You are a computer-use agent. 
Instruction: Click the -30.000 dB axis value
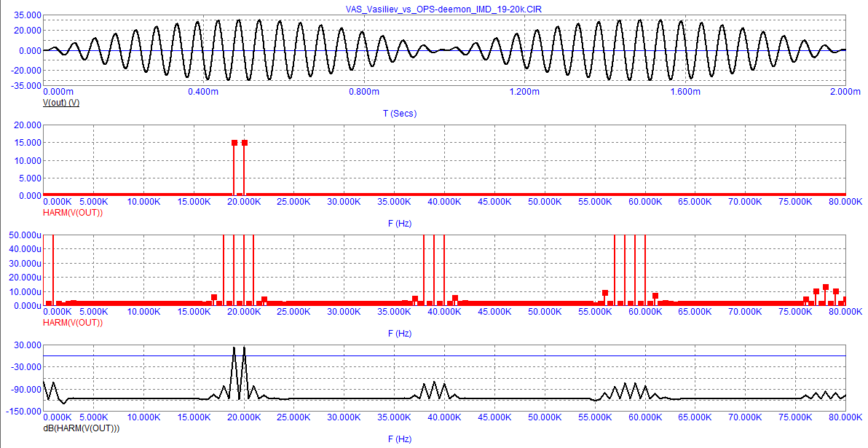click(x=25, y=366)
